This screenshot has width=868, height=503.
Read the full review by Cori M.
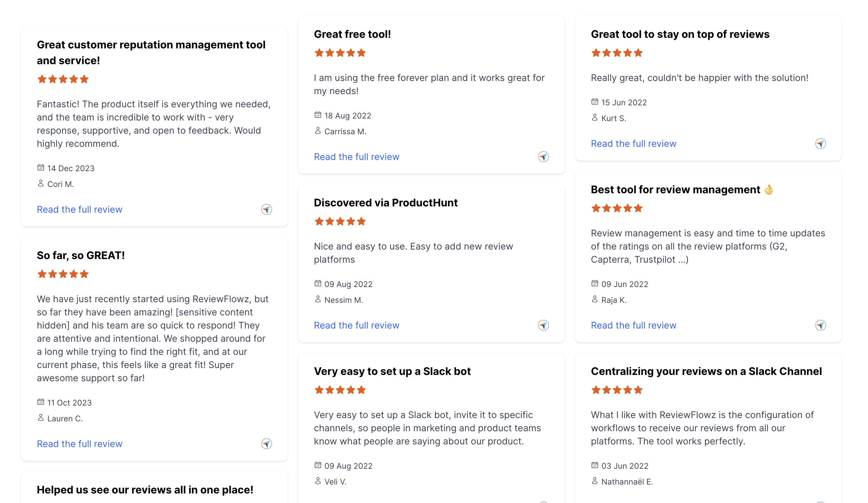pyautogui.click(x=80, y=210)
